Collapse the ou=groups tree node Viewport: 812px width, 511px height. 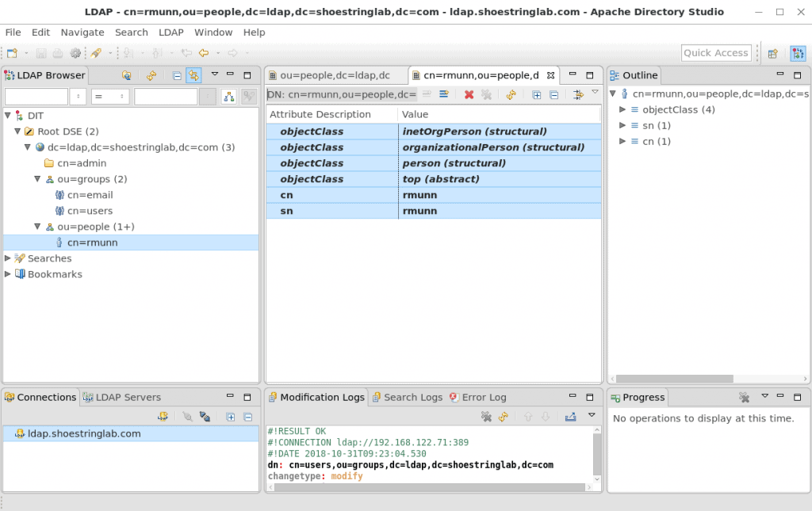click(x=37, y=179)
